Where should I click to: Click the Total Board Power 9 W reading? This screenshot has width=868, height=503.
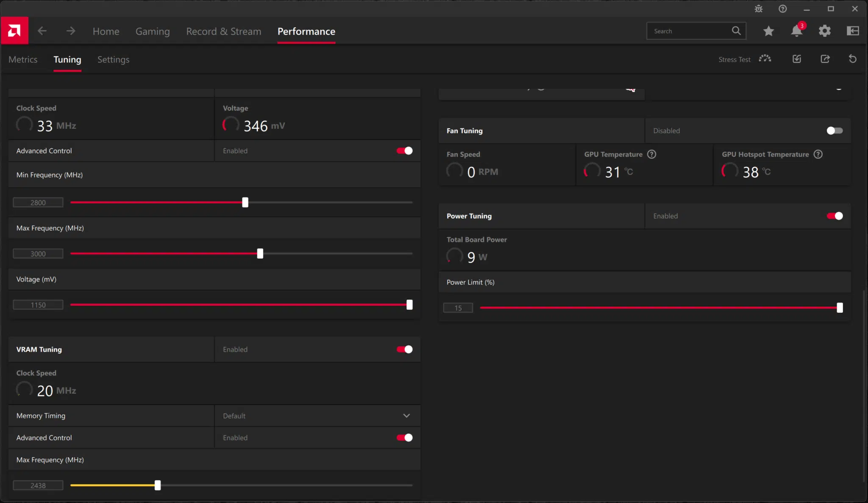pos(477,257)
